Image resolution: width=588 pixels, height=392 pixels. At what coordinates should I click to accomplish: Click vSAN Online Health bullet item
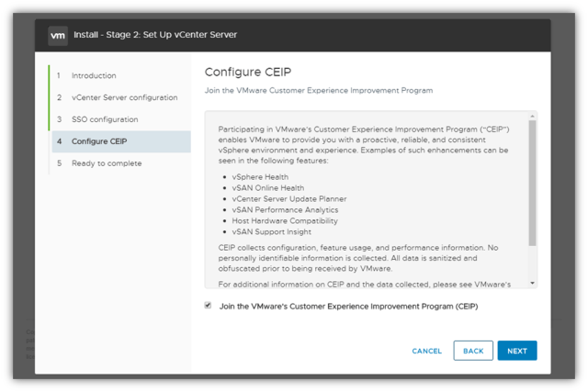coord(268,188)
